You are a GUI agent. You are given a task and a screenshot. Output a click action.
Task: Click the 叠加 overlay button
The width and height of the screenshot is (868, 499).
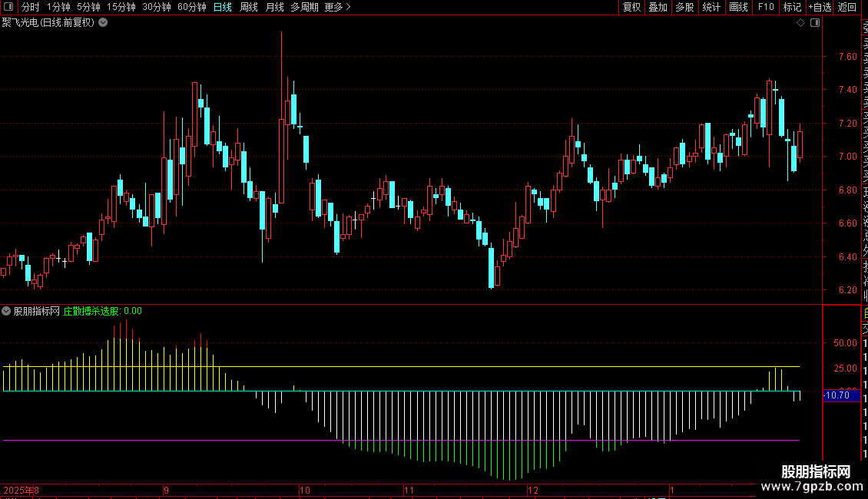(658, 7)
